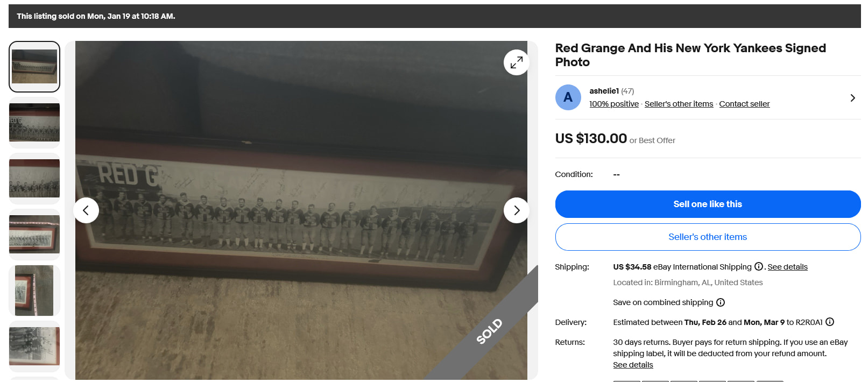Select the sixth thumbnail close-up of players
This screenshot has height=382, width=868.
pos(34,346)
